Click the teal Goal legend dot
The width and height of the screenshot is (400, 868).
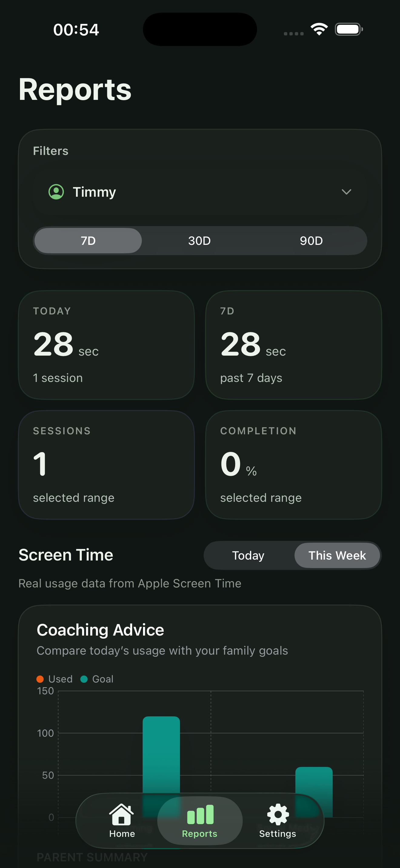click(84, 679)
